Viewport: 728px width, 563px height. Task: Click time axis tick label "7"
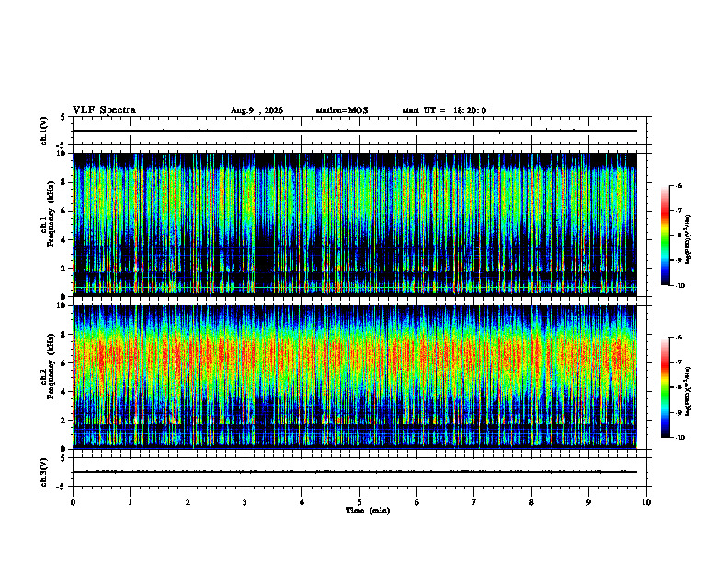474,502
